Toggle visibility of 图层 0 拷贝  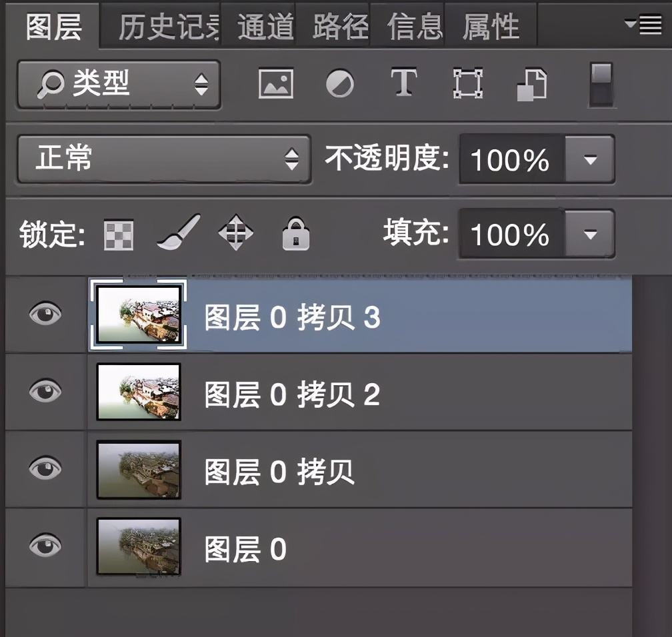click(x=45, y=468)
